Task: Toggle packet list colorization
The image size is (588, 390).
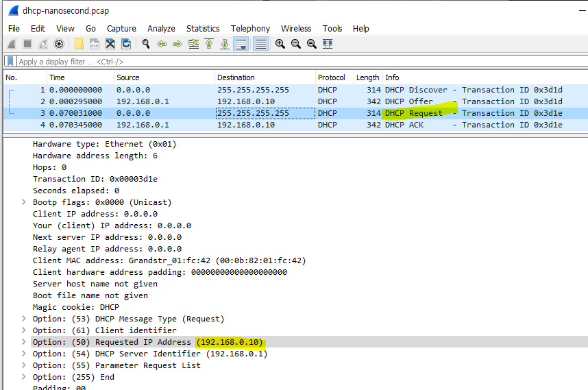Action: (x=260, y=45)
